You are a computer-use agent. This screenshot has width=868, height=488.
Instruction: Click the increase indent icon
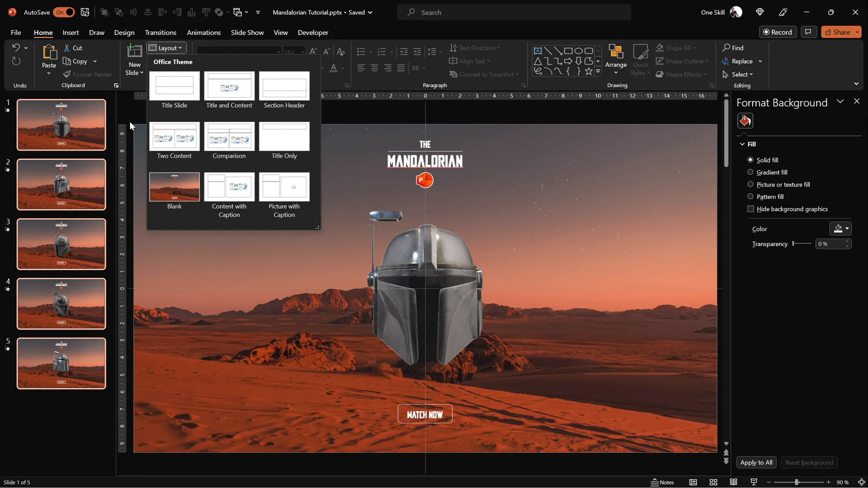417,52
